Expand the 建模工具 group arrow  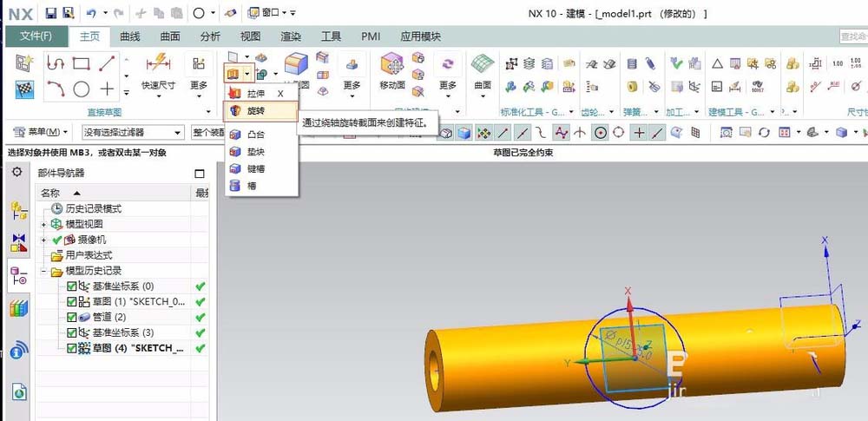tap(773, 112)
